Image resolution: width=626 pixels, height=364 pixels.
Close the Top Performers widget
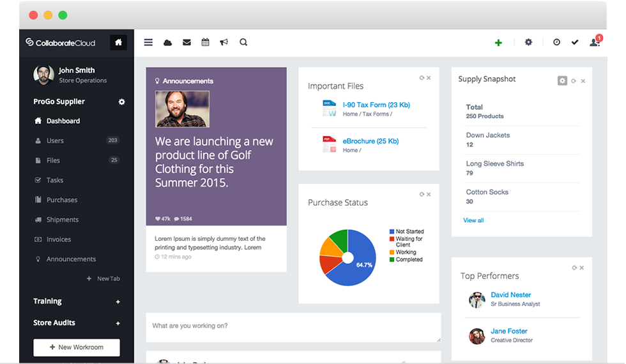582,268
